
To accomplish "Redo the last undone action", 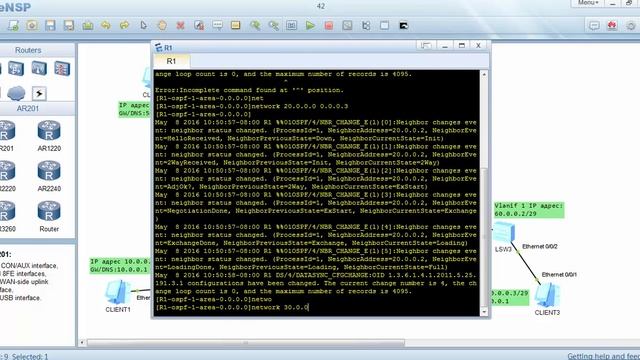I will pos(124,25).
